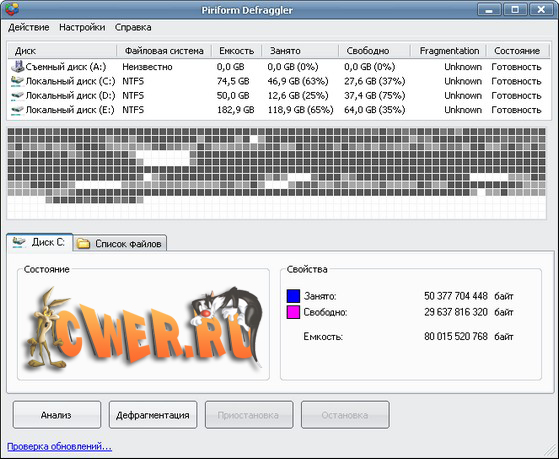The image size is (559, 459).
Task: Select the Локальный диск (E:) drive icon
Action: (x=17, y=110)
